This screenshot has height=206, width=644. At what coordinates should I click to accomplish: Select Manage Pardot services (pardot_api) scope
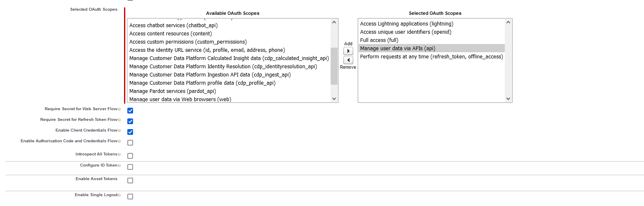[x=172, y=91]
